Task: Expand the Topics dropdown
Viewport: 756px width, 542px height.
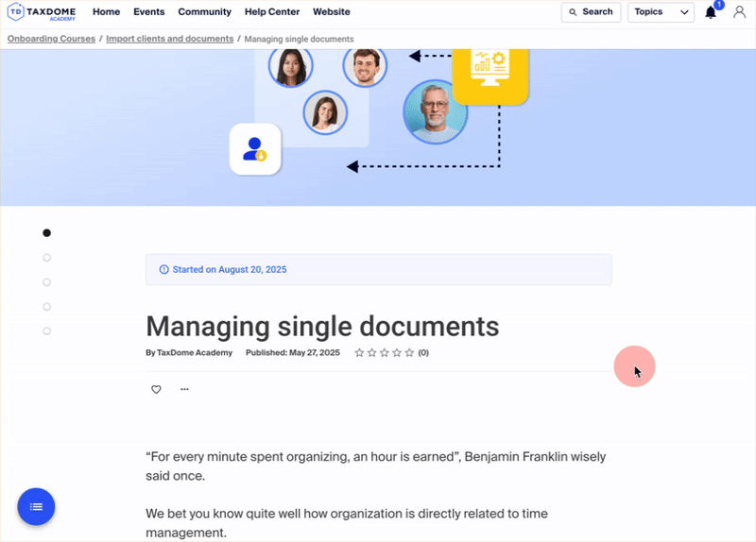Action: click(x=661, y=12)
